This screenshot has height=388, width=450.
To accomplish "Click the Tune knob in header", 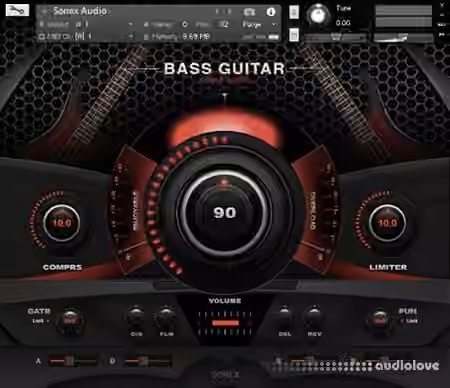I will 318,15.
